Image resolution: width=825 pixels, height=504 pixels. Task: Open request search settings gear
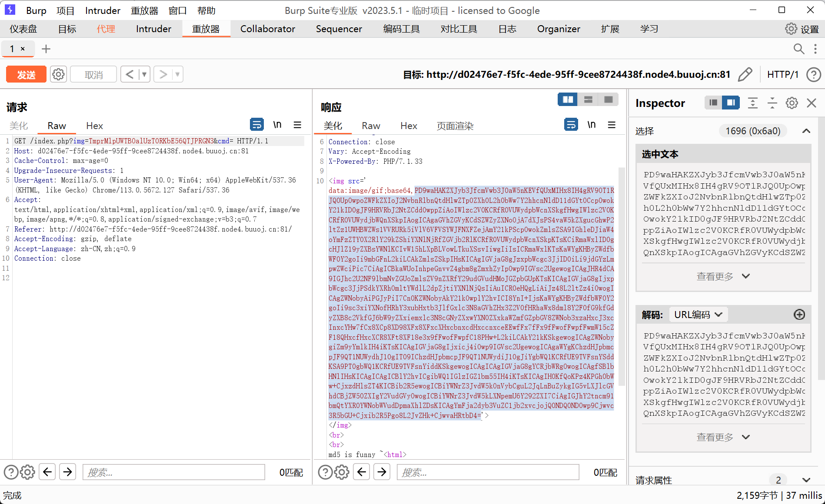tap(27, 472)
